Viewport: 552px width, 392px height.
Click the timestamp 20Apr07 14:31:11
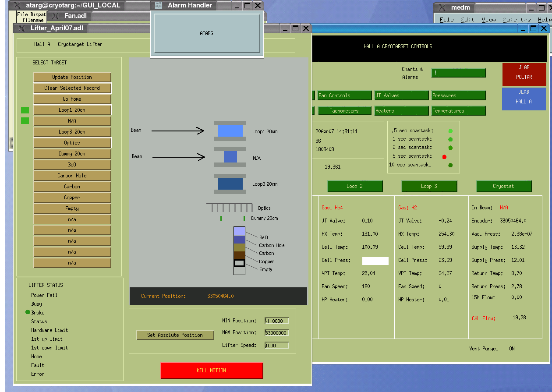[x=336, y=131]
